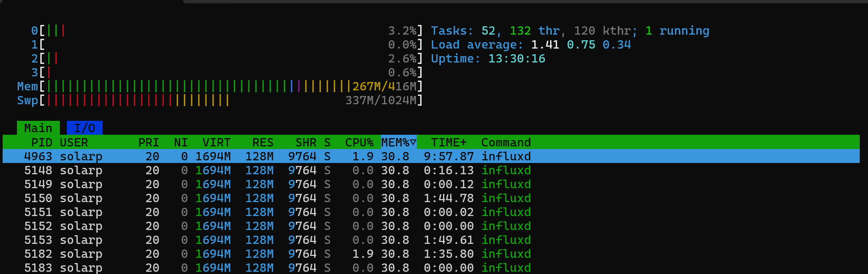The image size is (868, 274).
Task: Switch to the Main tab
Action: click(38, 128)
